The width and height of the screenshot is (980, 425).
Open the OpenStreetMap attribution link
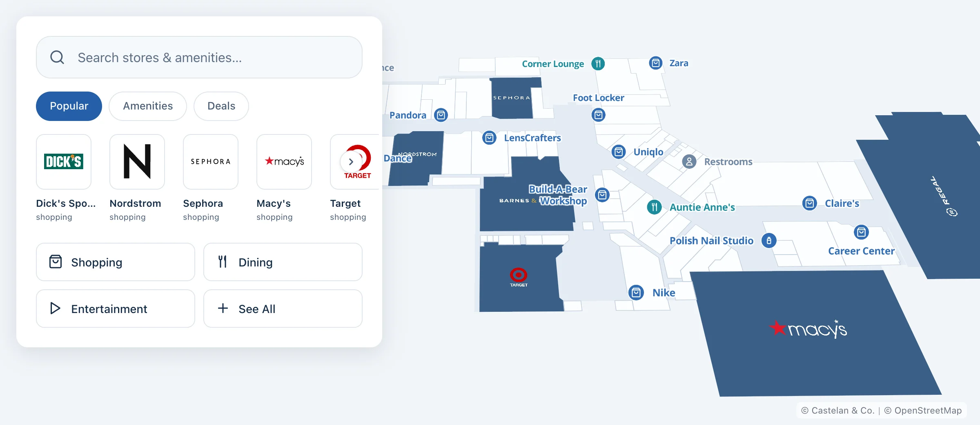923,411
